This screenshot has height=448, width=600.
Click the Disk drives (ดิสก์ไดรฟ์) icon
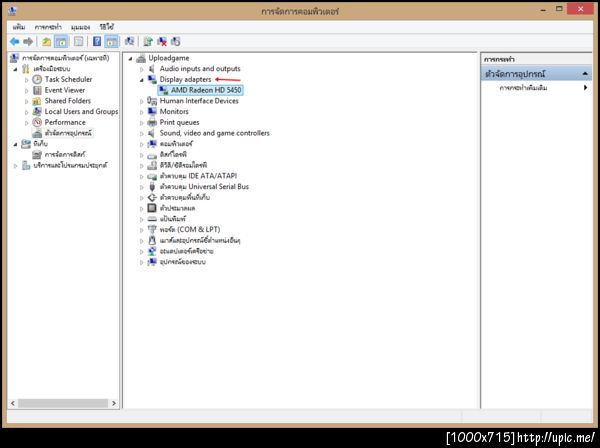pos(152,155)
